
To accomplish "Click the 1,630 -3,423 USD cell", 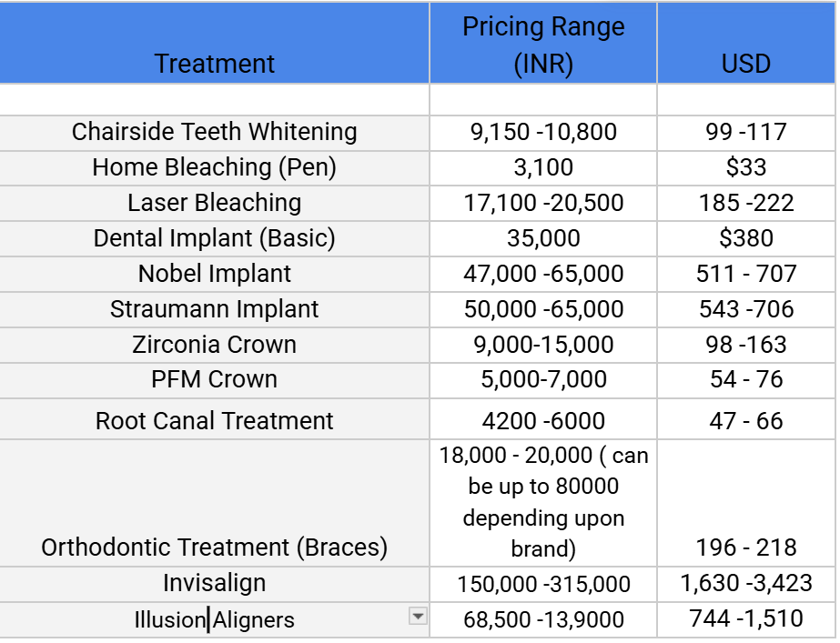I will point(745,583).
